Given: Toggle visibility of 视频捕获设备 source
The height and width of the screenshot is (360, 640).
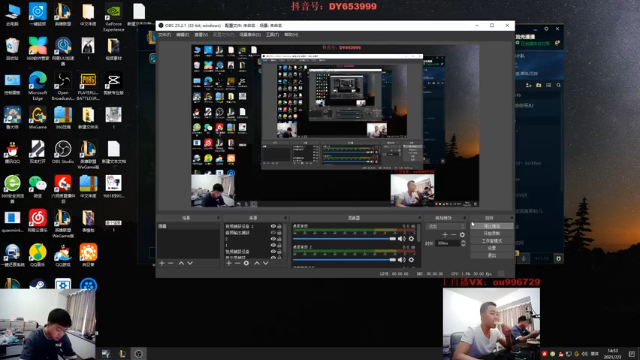Looking at the screenshot, I should [x=273, y=252].
